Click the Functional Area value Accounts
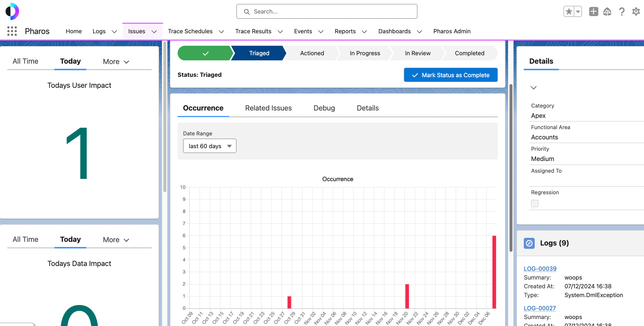 click(545, 138)
